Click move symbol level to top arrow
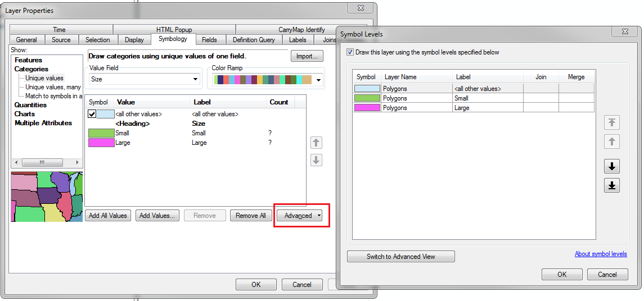Viewport: 644px width, 301px height. (x=612, y=123)
